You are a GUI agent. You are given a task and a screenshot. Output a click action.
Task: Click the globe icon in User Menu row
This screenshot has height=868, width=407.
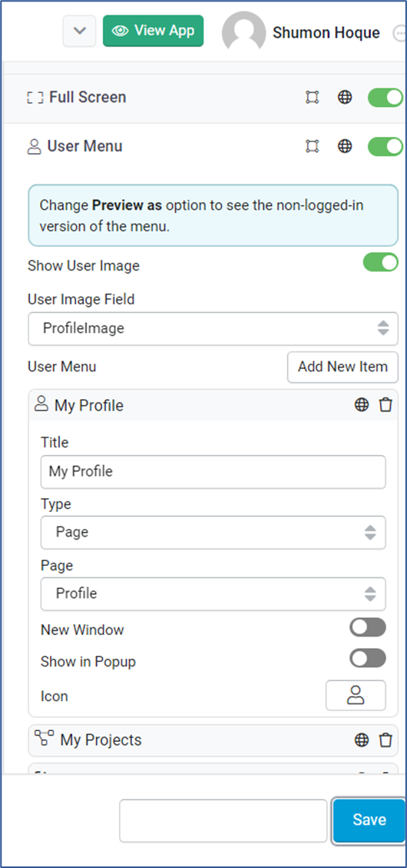(345, 147)
